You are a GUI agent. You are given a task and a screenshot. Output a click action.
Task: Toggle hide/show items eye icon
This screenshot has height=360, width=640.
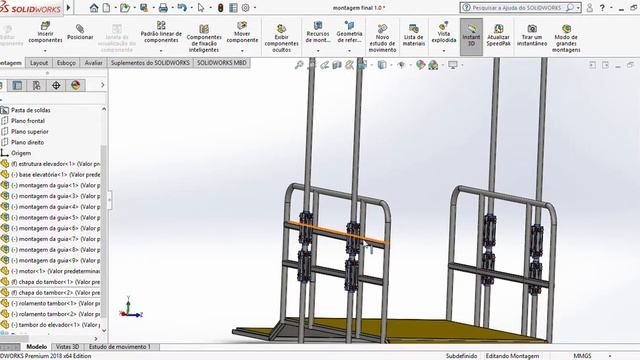click(x=401, y=65)
